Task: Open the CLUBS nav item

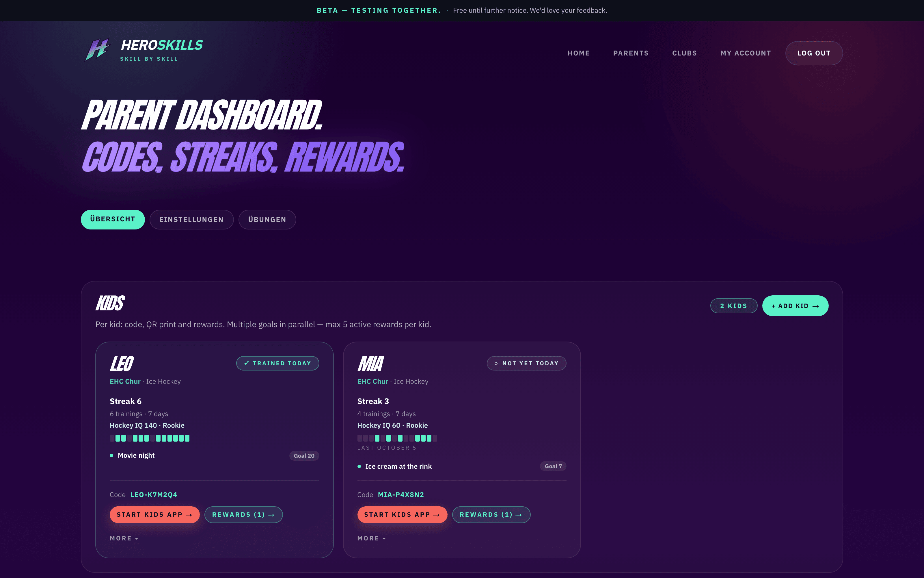Action: tap(684, 53)
